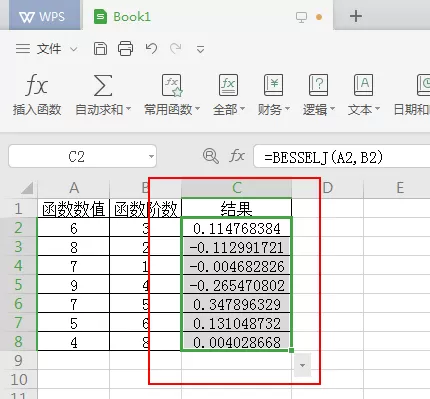Add a new document tab with plus
The width and height of the screenshot is (430, 399).
click(356, 16)
